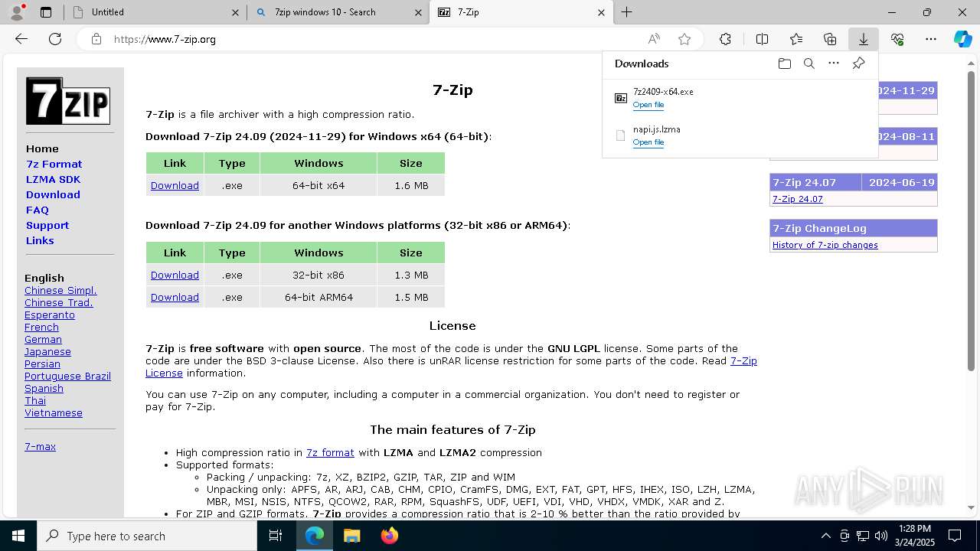This screenshot has width=980, height=551.
Task: Launch Firefox from taskbar
Action: coord(389,536)
